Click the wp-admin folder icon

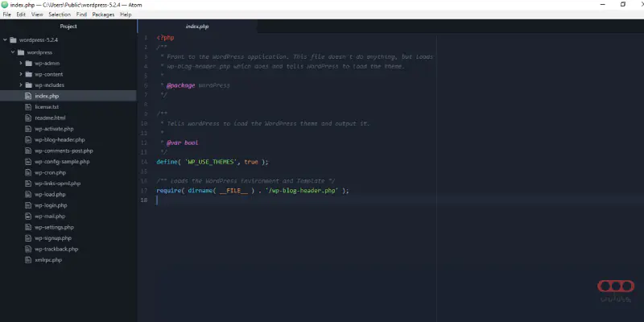[x=28, y=64]
